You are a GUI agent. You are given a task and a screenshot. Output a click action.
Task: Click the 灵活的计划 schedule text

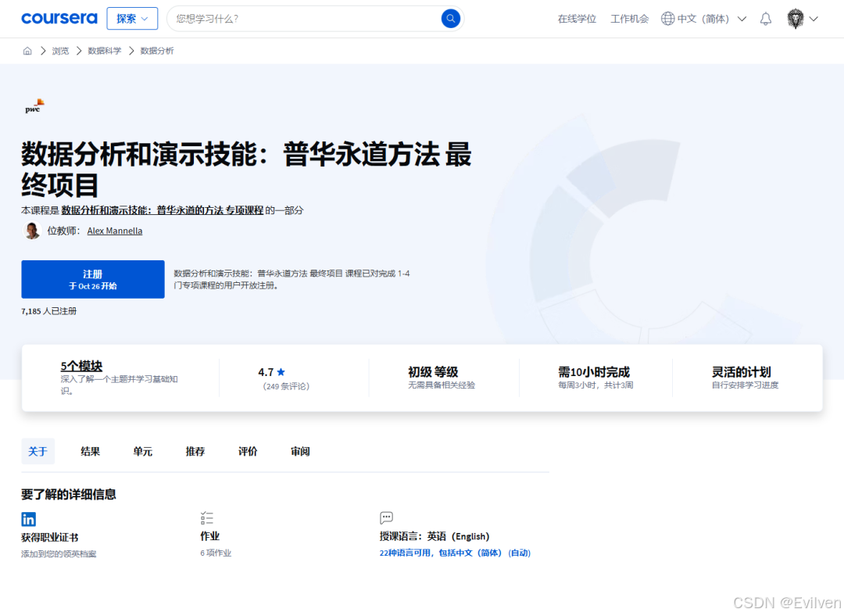(741, 372)
